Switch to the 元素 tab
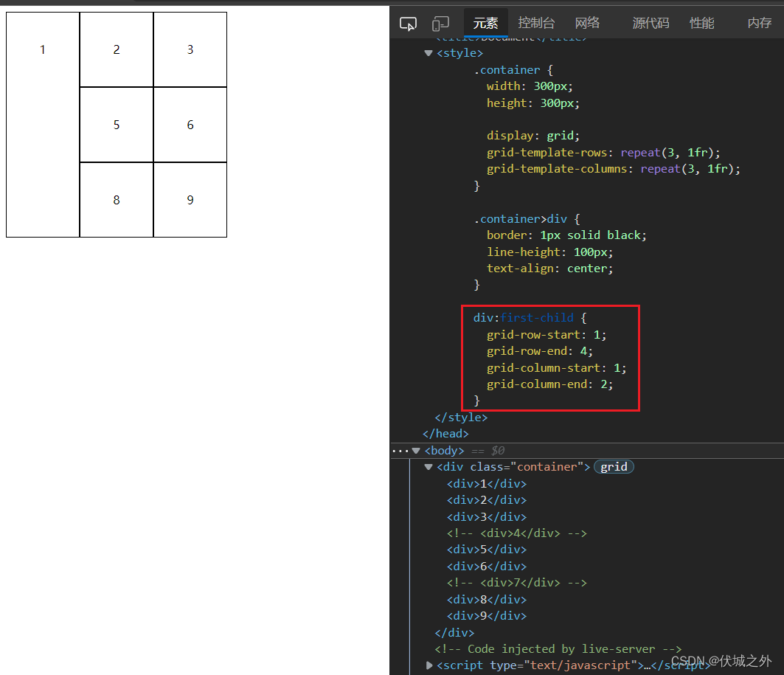Image resolution: width=784 pixels, height=675 pixels. click(485, 23)
